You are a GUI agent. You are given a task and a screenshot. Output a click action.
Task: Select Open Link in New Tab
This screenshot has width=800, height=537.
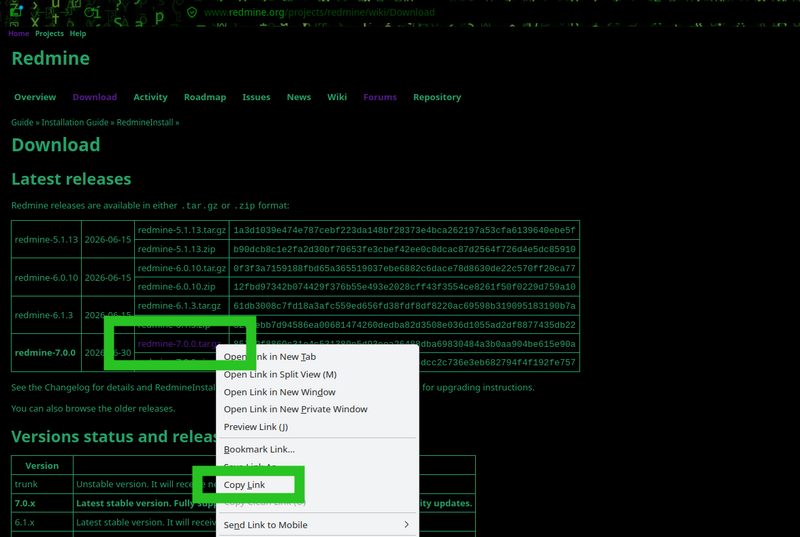[269, 356]
